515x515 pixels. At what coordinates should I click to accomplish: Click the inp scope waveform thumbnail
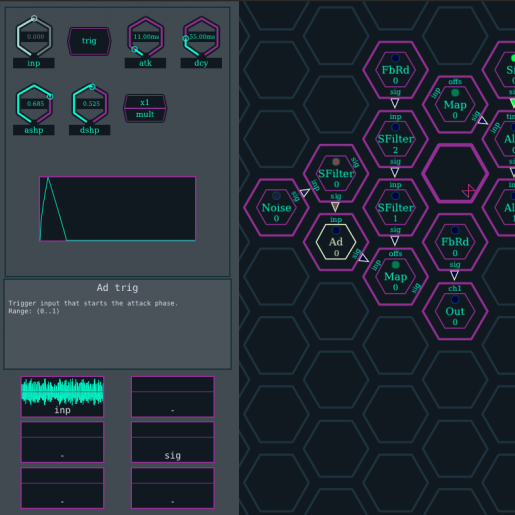pyautogui.click(x=62, y=397)
